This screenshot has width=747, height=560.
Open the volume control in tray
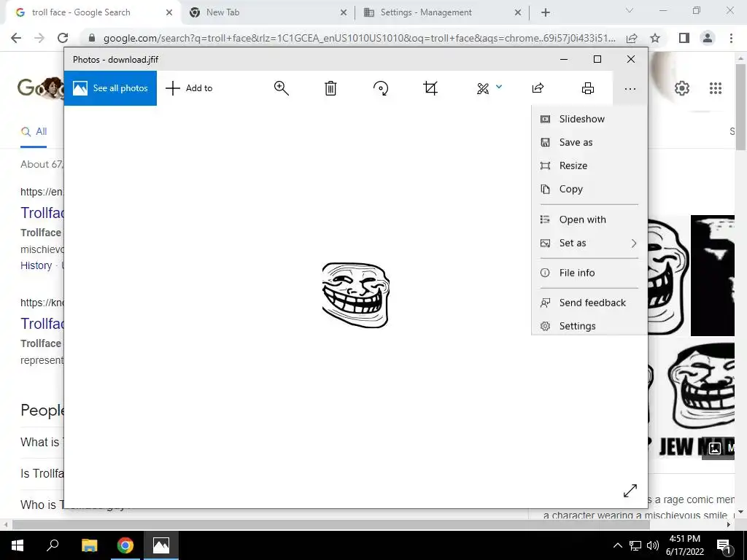click(x=653, y=545)
